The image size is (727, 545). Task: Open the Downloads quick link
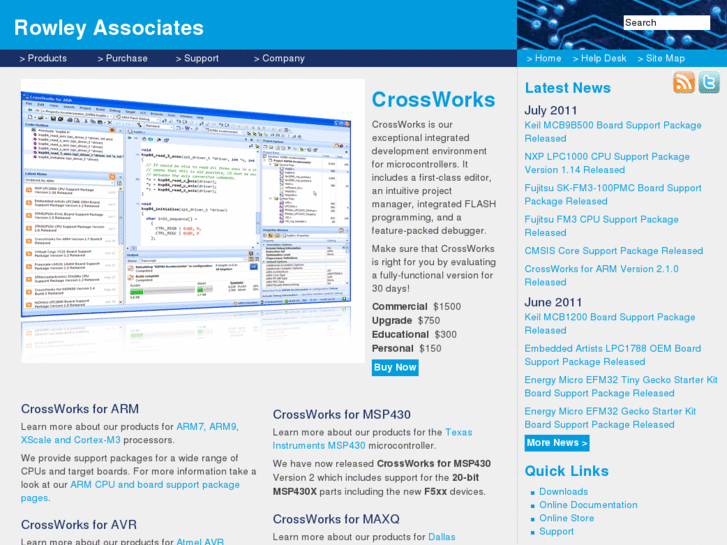563,492
